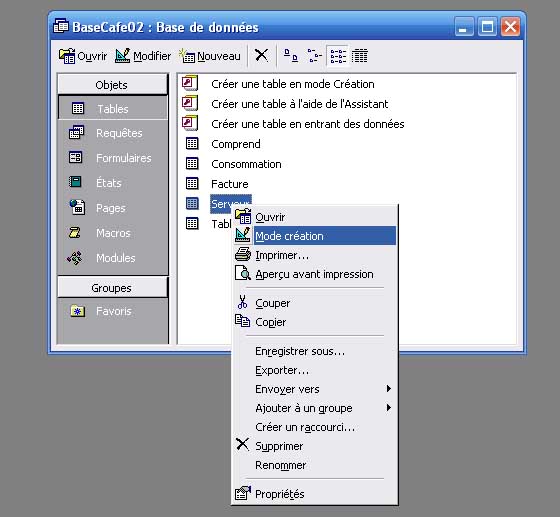Expand the Ajouter à un groupe submenu
The image size is (560, 517).
[315, 408]
